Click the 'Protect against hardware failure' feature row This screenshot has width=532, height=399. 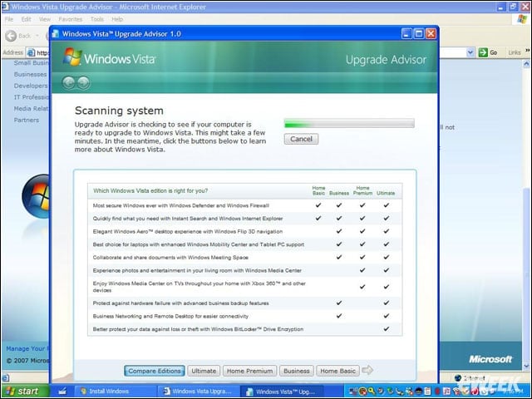244,303
